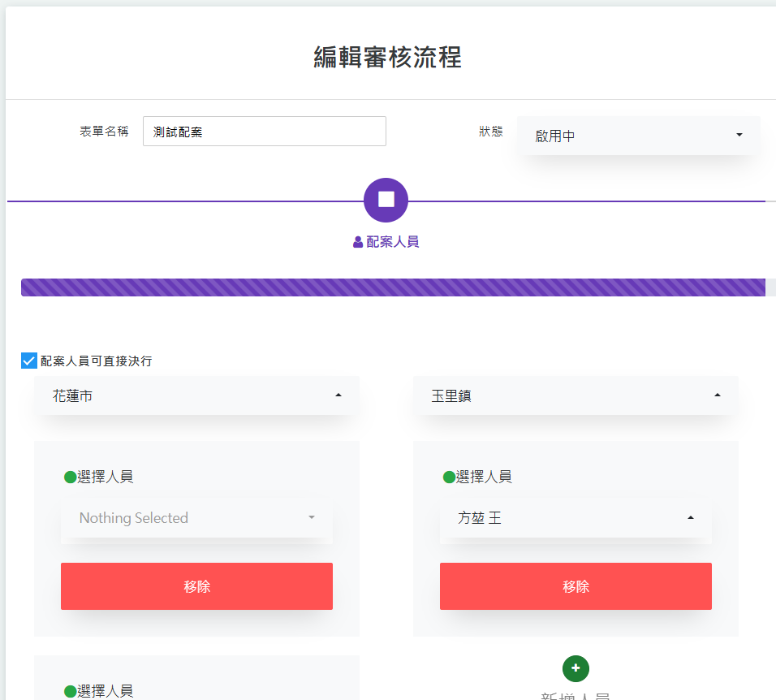The height and width of the screenshot is (700, 776).
Task: Click the caret arrow on the 玉里鎮 selector
Action: pyautogui.click(x=717, y=395)
